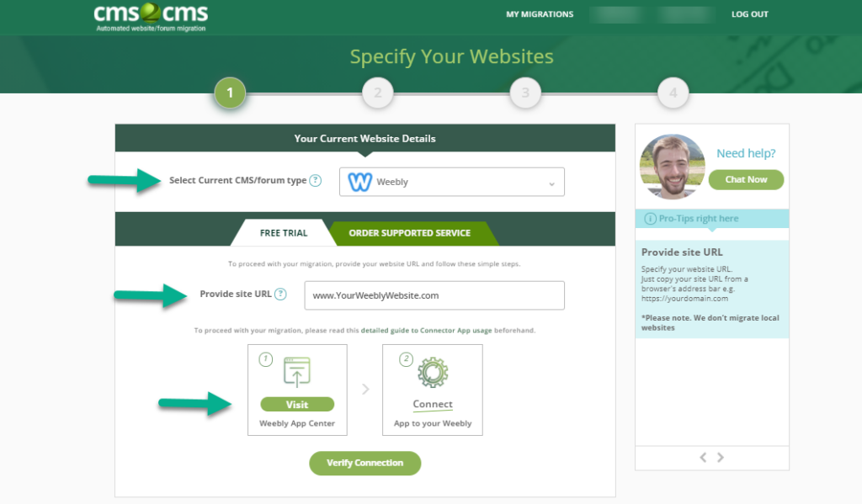Screen dimensions: 862x504
Task: Click the Pro-Tips info icon
Action: pos(650,219)
